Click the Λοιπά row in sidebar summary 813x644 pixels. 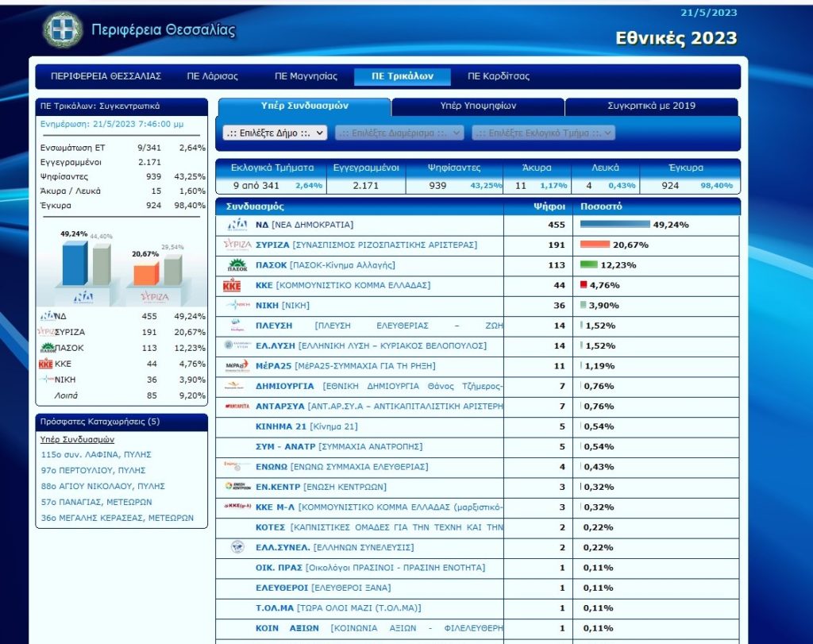pos(122,395)
